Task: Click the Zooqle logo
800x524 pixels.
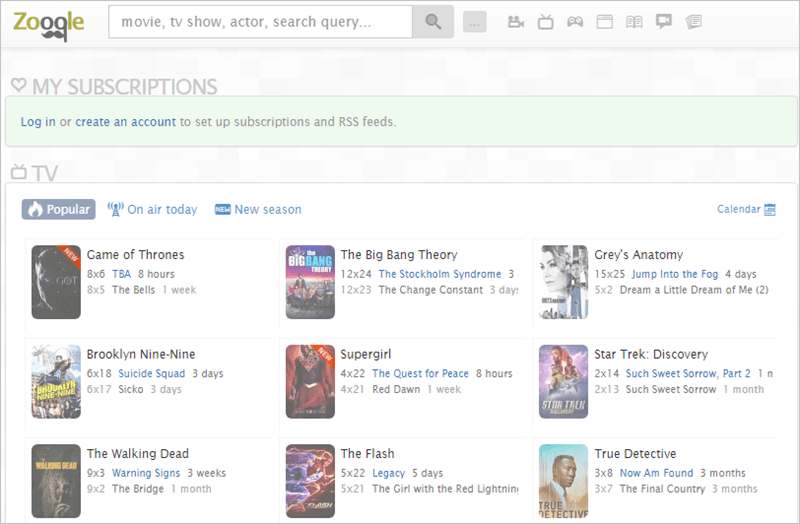Action: pyautogui.click(x=48, y=21)
